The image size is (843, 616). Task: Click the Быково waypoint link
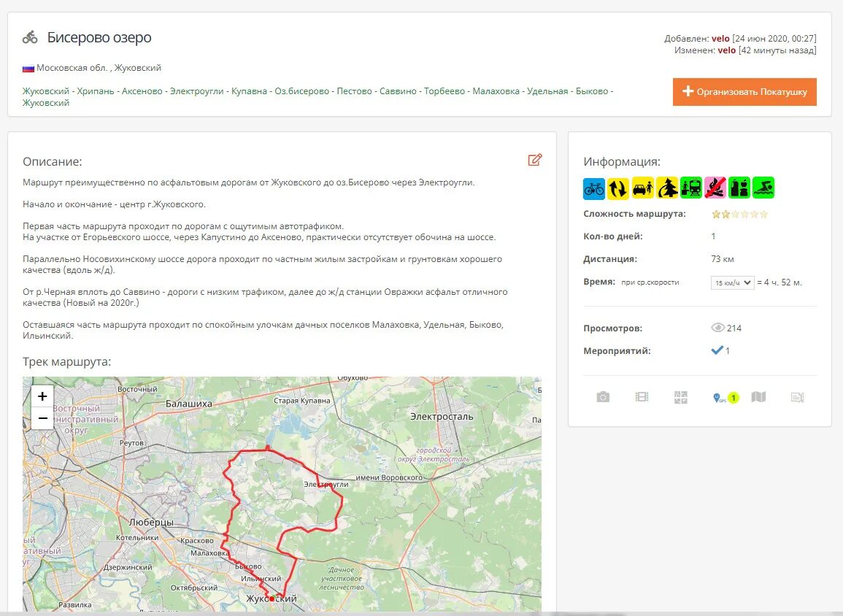592,91
